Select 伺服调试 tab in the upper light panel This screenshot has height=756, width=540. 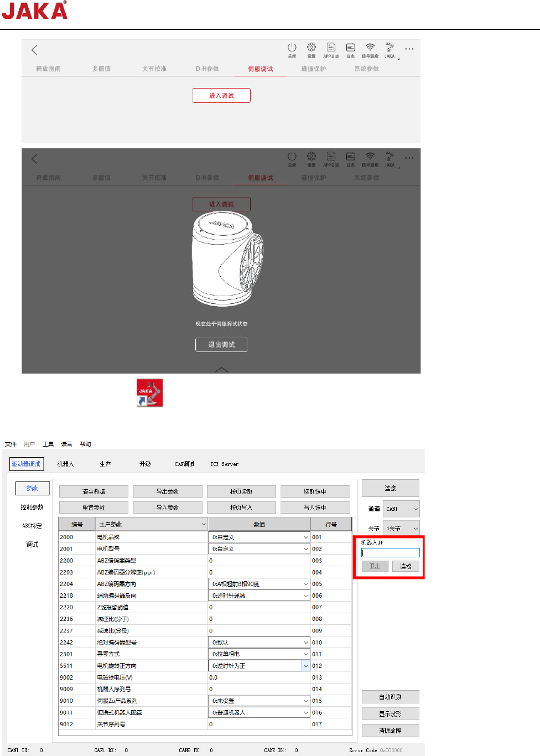click(260, 69)
